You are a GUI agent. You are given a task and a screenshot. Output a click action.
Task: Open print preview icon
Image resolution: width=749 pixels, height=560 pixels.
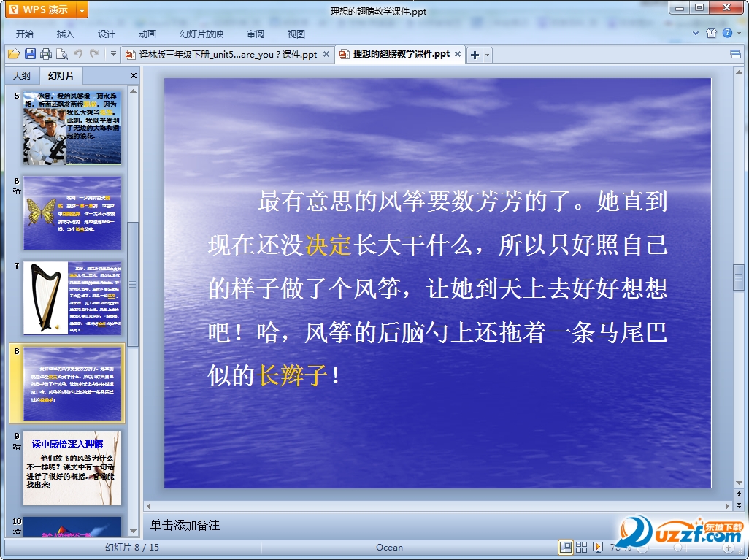[x=61, y=54]
